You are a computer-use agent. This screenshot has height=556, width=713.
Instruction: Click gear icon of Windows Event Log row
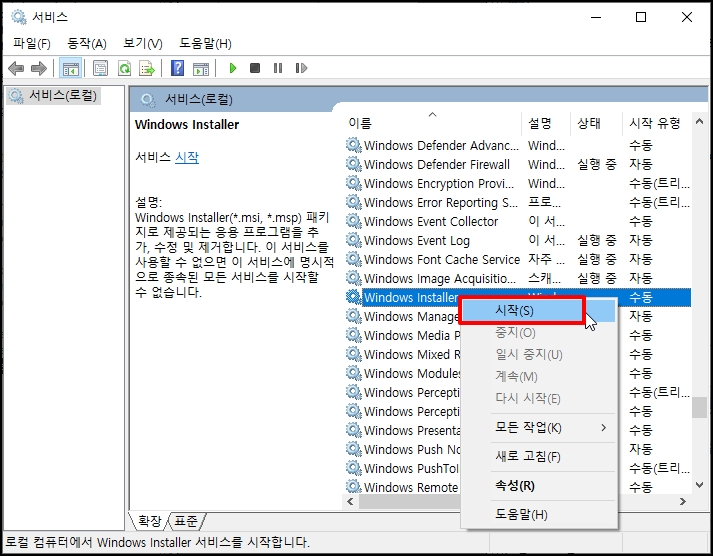[x=353, y=240]
